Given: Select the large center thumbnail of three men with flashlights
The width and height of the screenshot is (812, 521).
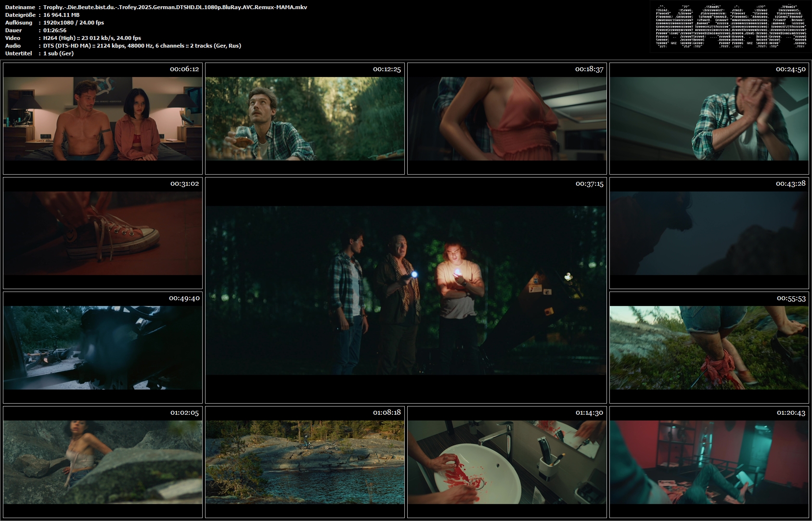Looking at the screenshot, I should 406,290.
